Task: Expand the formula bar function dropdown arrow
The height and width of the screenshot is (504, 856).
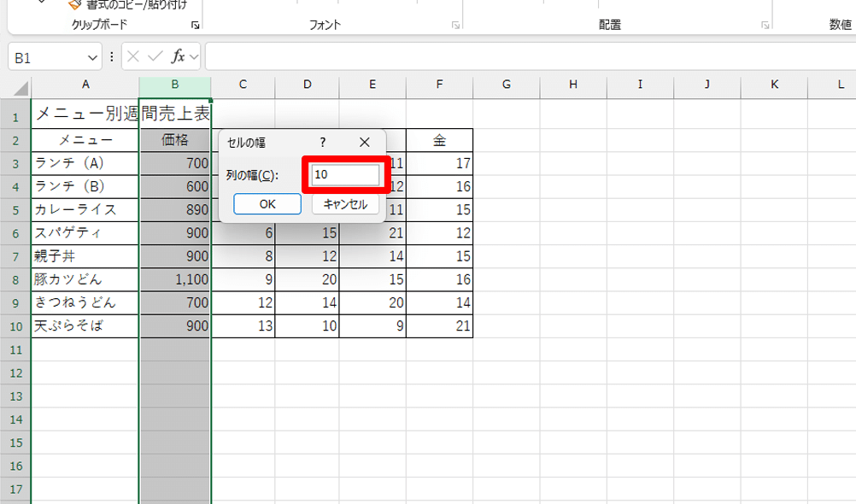Action: point(194,56)
